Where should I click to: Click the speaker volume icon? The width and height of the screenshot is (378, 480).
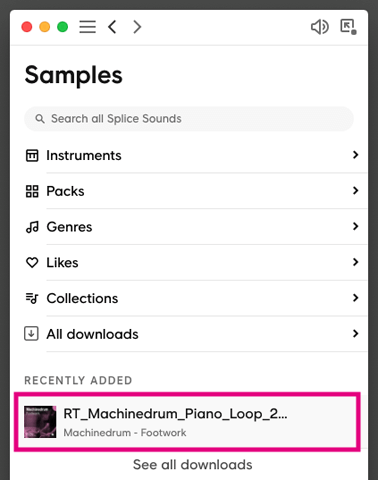(319, 27)
